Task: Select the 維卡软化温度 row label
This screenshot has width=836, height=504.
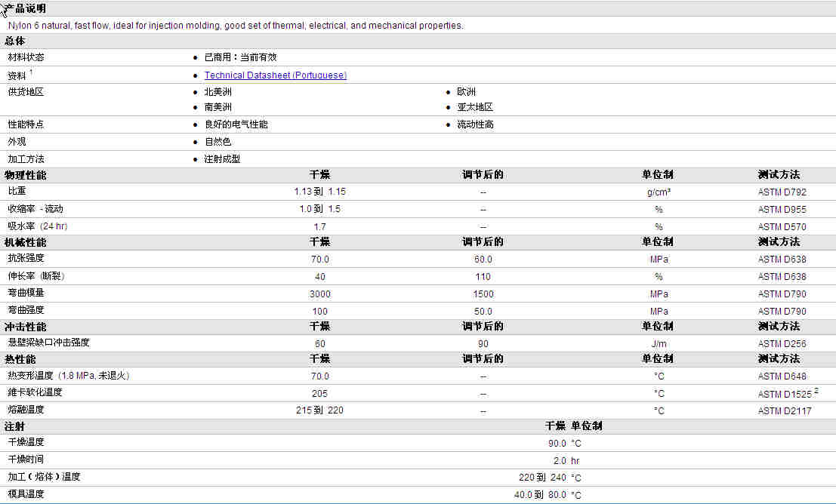Action: 35,392
